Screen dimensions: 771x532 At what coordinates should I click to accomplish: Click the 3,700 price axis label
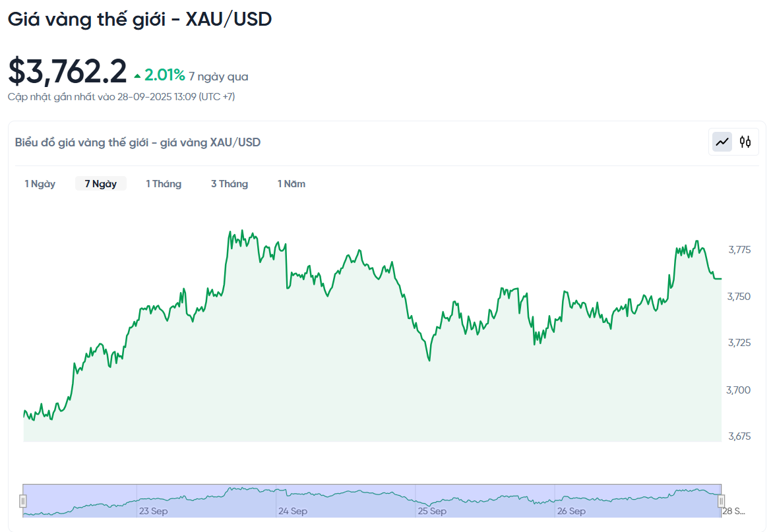click(x=739, y=390)
